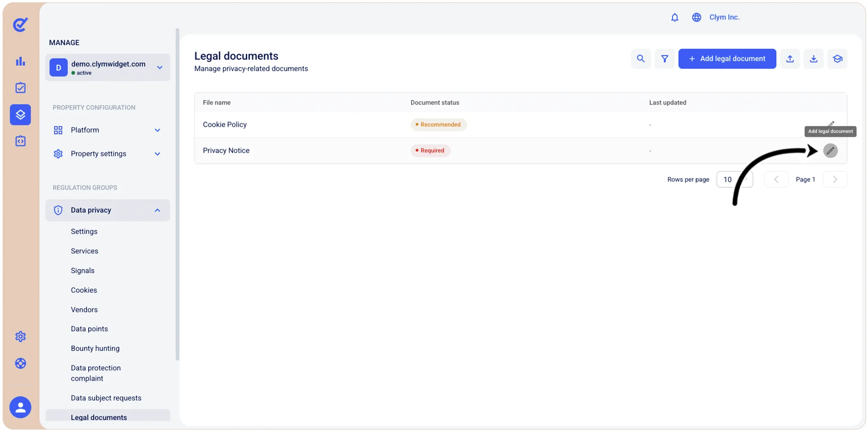Open the Settings menu item
Viewport: 868px width, 432px height.
(x=84, y=232)
